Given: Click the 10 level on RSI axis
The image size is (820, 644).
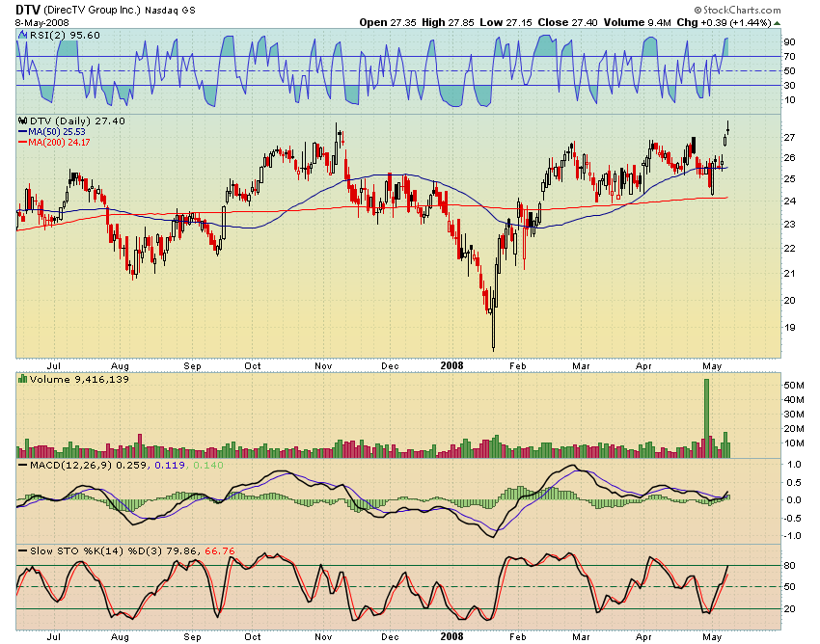Looking at the screenshot, I should point(789,100).
